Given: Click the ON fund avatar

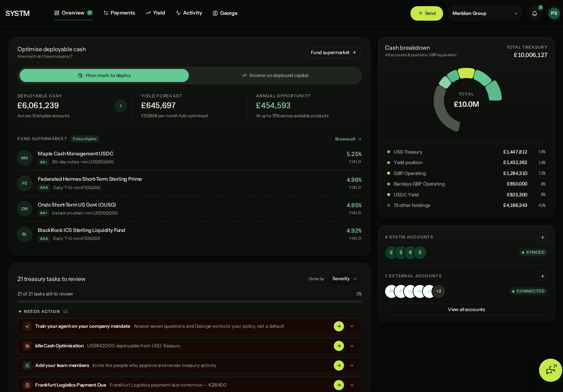Looking at the screenshot, I should point(25,209).
